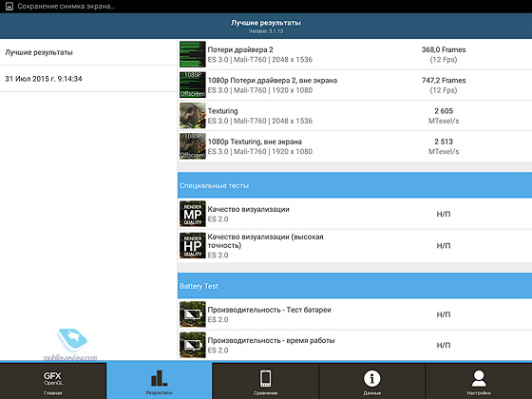Screen dimensions: 532x399
Task: Open the Настройки profile icon tab
Action: [479, 381]
